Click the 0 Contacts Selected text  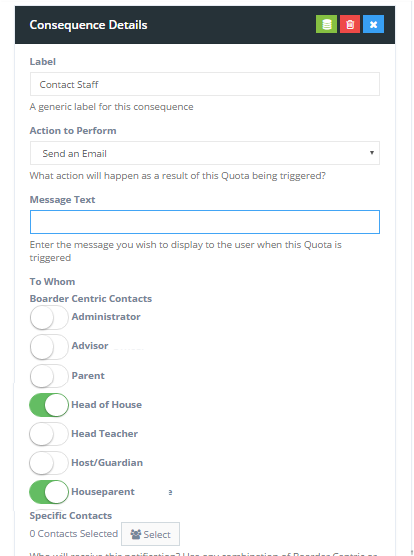(x=74, y=534)
